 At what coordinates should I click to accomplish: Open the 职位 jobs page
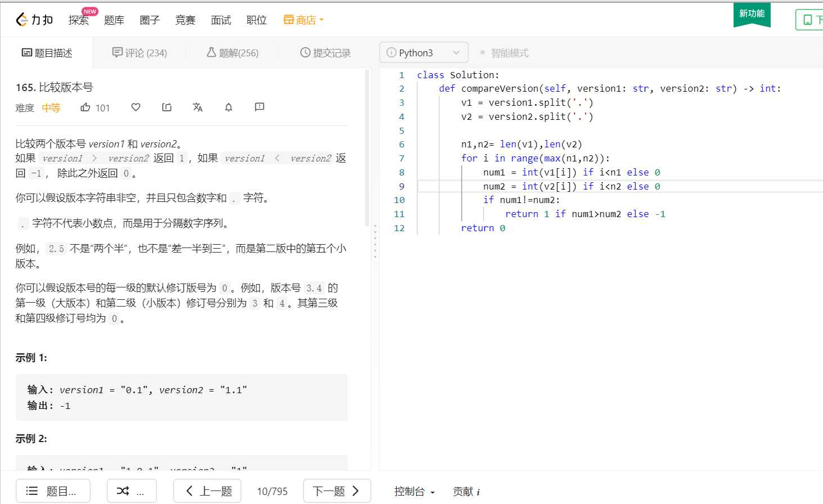point(257,20)
